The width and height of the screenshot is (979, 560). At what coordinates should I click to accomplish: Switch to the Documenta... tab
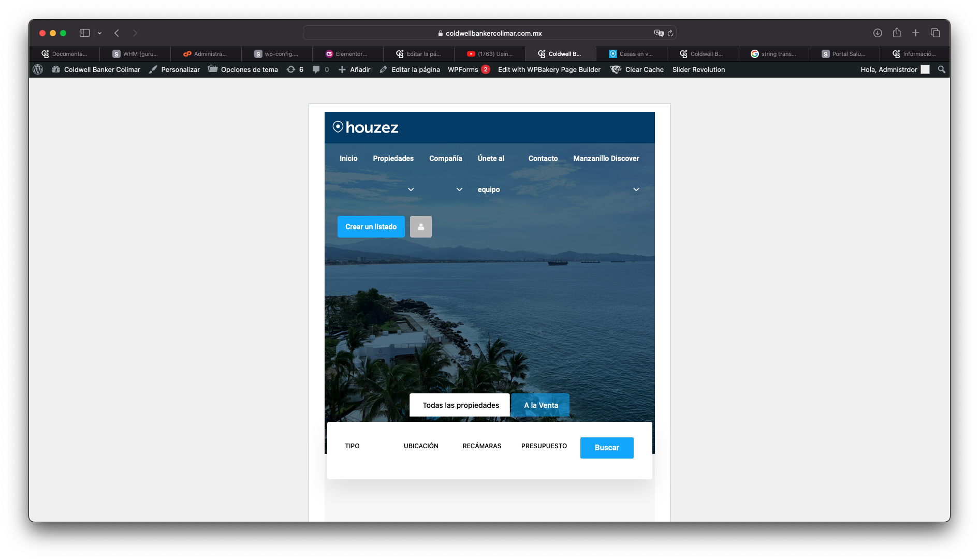click(64, 54)
